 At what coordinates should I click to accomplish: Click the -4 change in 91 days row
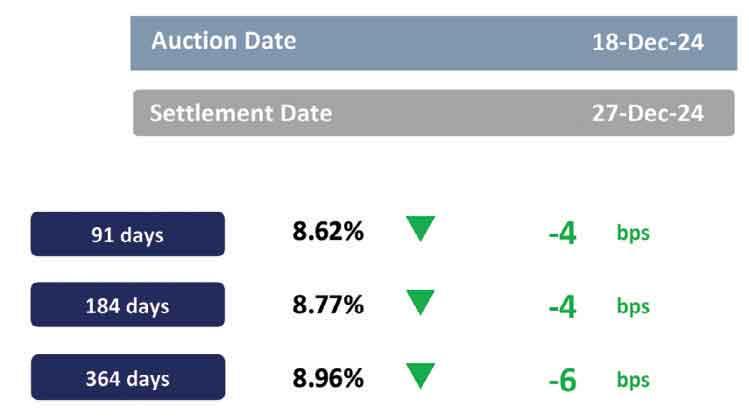click(x=562, y=234)
